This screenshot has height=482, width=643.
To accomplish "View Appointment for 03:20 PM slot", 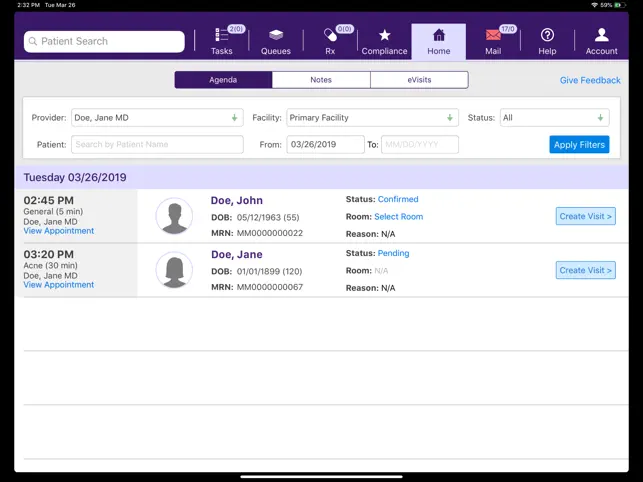I will [59, 285].
